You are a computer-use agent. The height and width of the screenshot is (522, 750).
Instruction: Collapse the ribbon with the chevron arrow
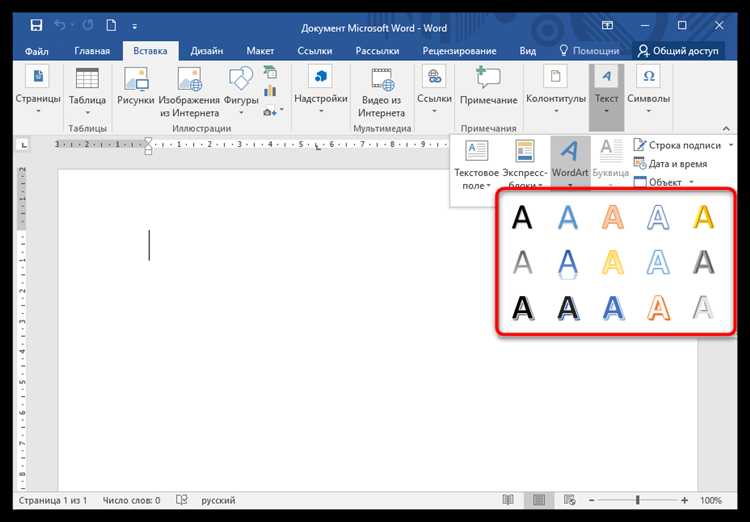[x=726, y=128]
